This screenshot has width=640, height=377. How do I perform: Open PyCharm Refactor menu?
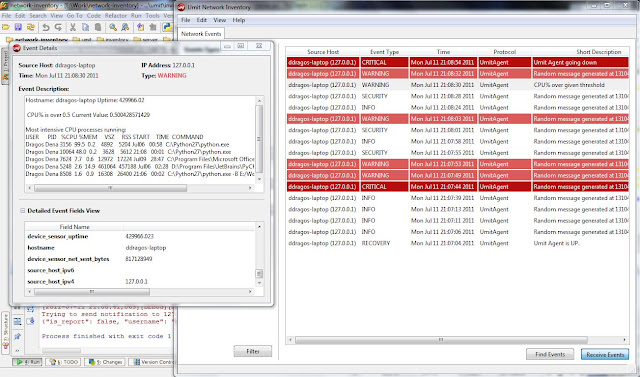(116, 16)
